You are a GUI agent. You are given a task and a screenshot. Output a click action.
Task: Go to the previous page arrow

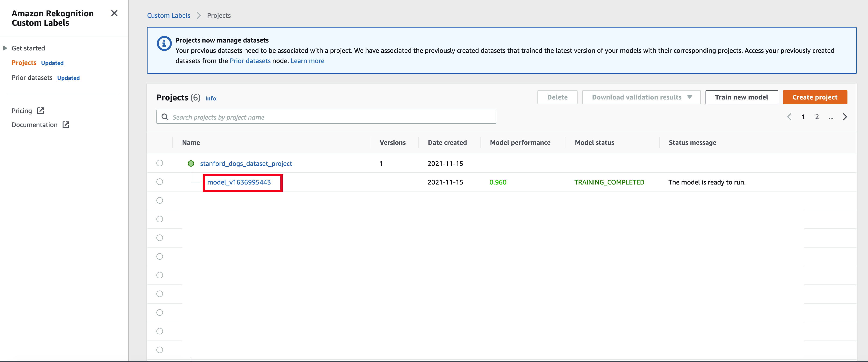pyautogui.click(x=789, y=117)
